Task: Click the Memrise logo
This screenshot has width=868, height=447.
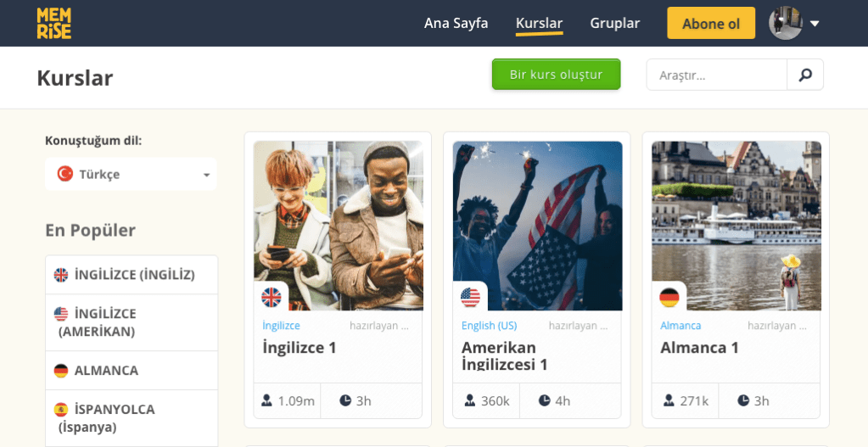Action: (x=53, y=23)
